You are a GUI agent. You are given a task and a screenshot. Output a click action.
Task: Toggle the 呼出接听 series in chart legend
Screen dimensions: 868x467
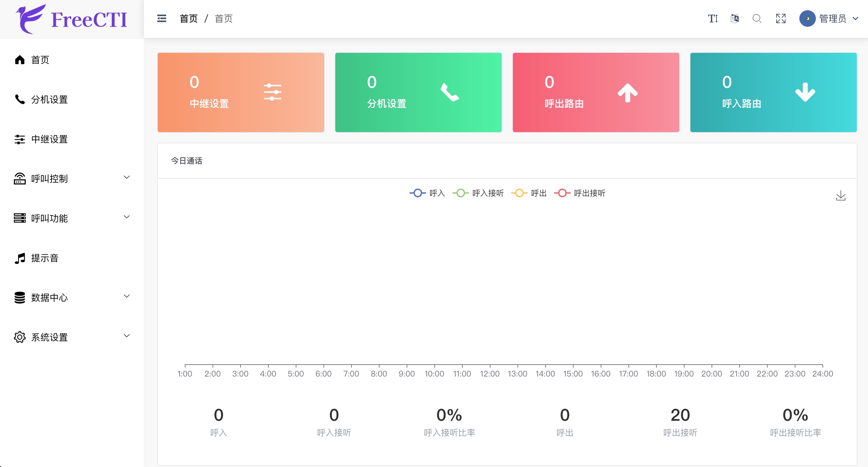[x=580, y=193]
